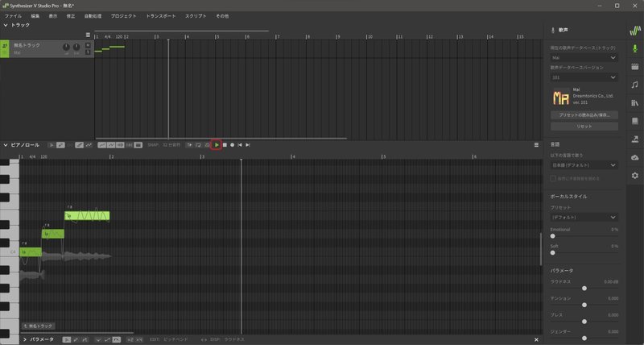Toggle the HD display button in piano roll
This screenshot has width=644, height=345.
(120, 145)
